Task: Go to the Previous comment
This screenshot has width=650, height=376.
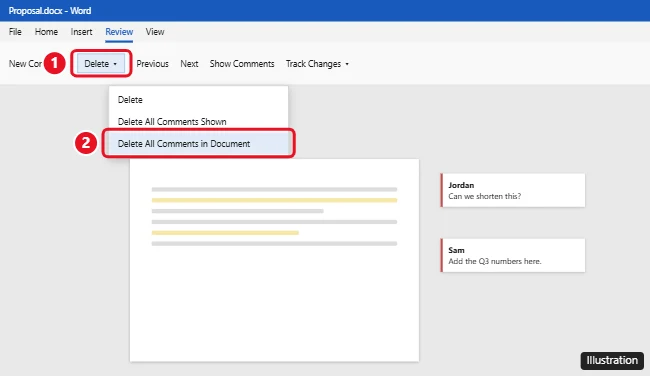Action: (153, 64)
